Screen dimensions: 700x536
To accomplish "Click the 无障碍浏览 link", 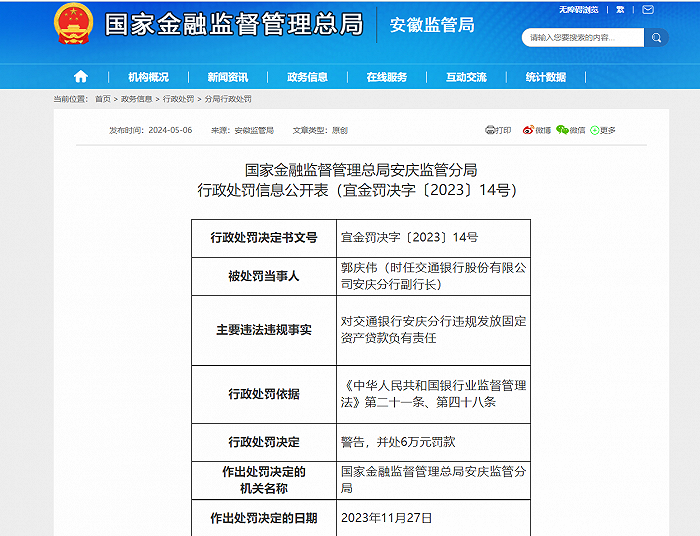I will pyautogui.click(x=579, y=9).
